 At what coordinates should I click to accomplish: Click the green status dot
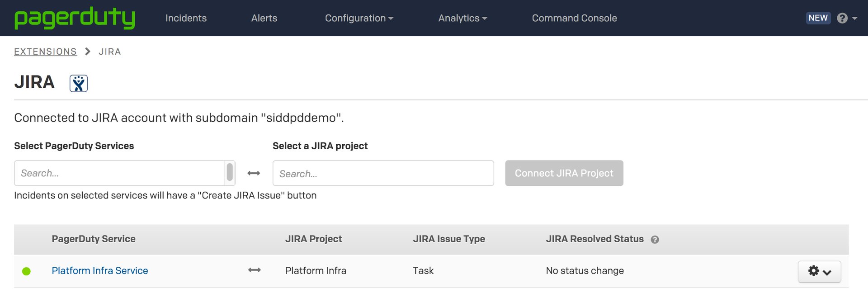click(26, 271)
